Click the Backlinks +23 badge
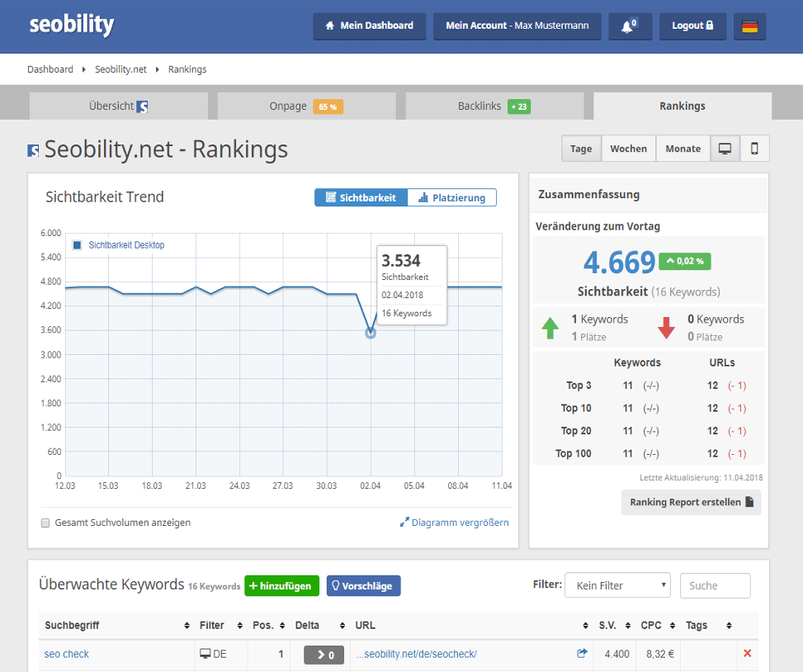Viewport: 803px width, 672px height. (519, 106)
